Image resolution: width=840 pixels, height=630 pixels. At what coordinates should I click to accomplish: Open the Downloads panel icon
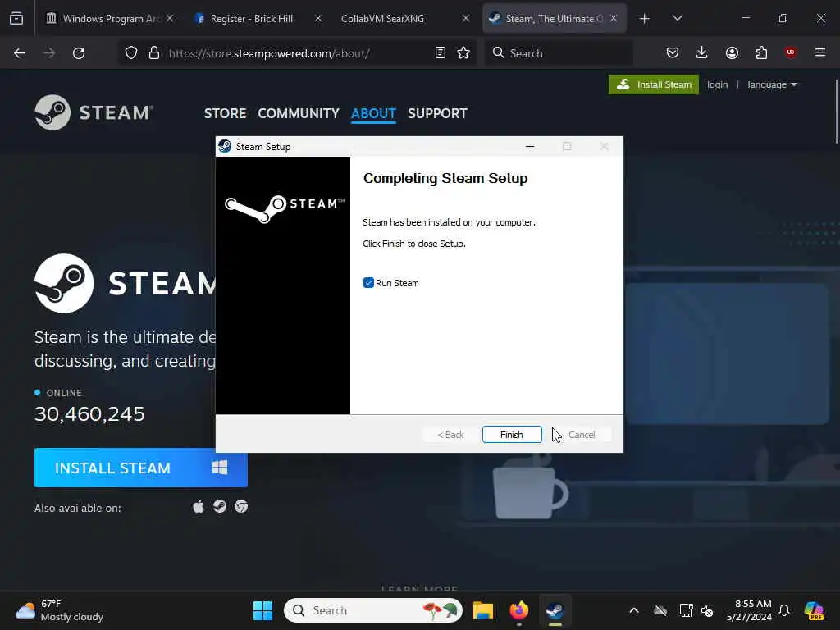pos(702,52)
